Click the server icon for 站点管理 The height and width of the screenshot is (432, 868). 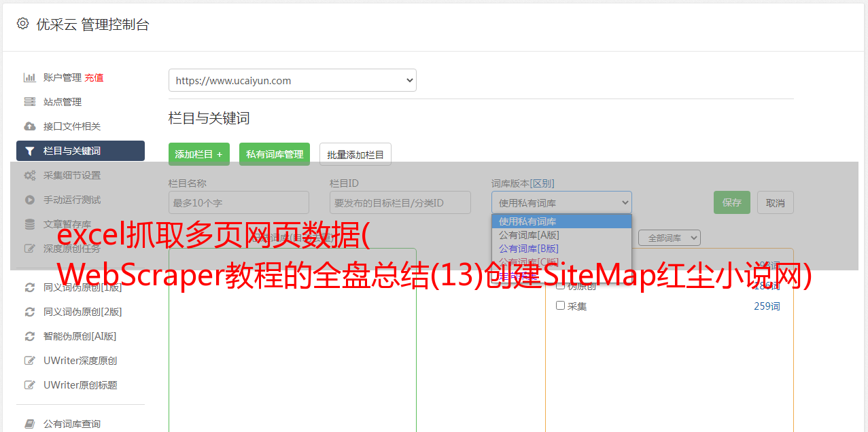click(x=30, y=102)
